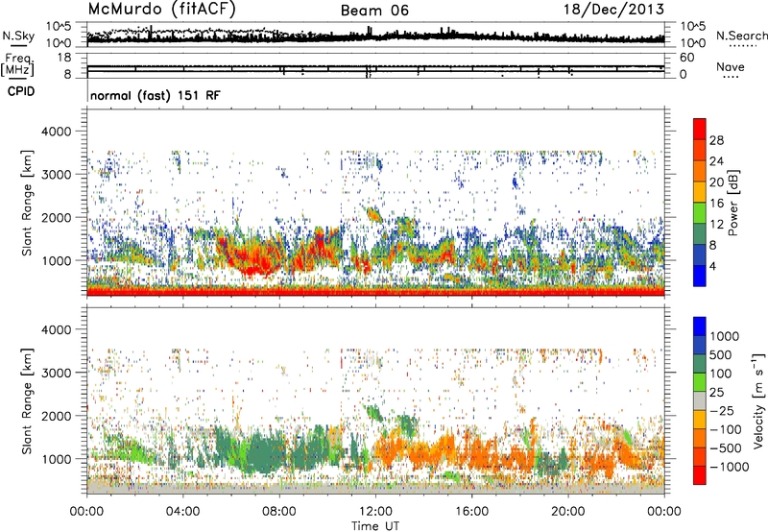Pick the orange 20–24 dB Power swatch
Viewport: 768px width, 532px height.
[x=700, y=171]
